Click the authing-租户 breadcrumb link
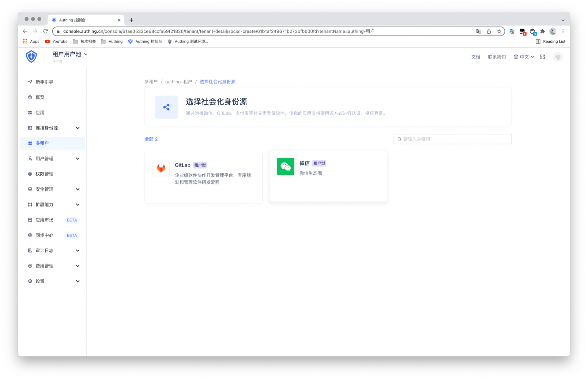This screenshot has width=588, height=380. [x=179, y=82]
